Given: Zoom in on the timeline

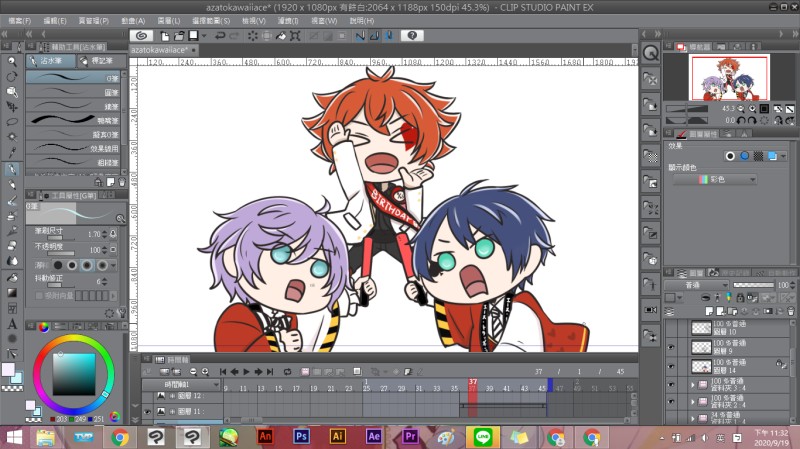Looking at the screenshot, I should 205,372.
